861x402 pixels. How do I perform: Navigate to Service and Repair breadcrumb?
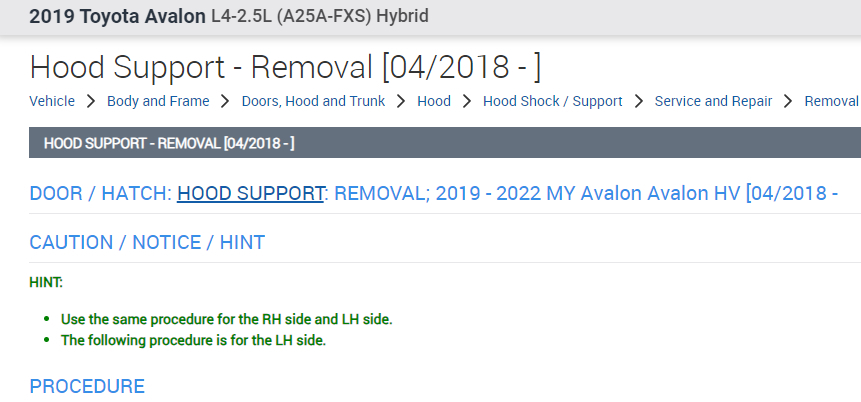point(712,101)
